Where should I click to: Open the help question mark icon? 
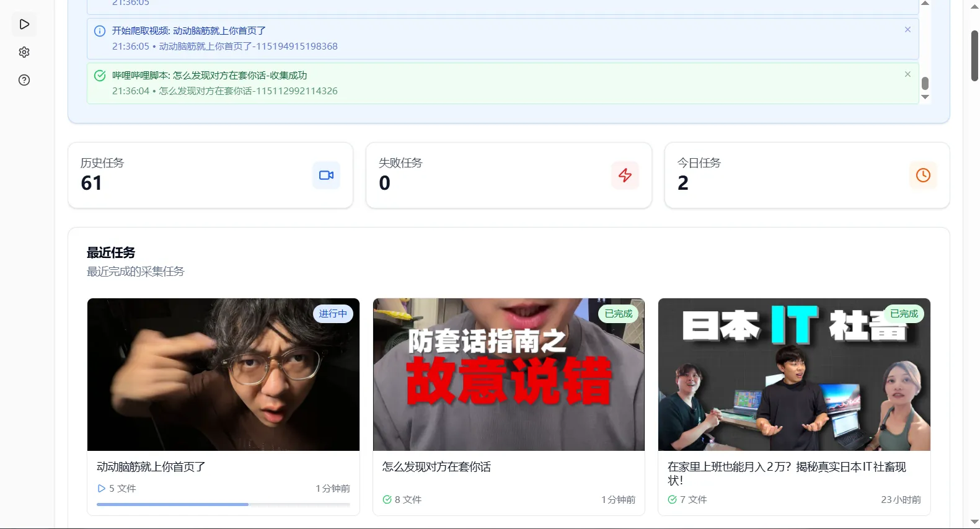coord(24,80)
